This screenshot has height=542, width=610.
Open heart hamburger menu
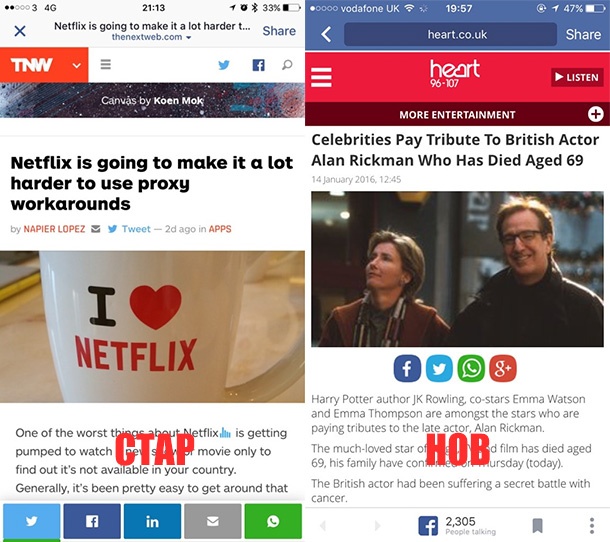(x=321, y=77)
